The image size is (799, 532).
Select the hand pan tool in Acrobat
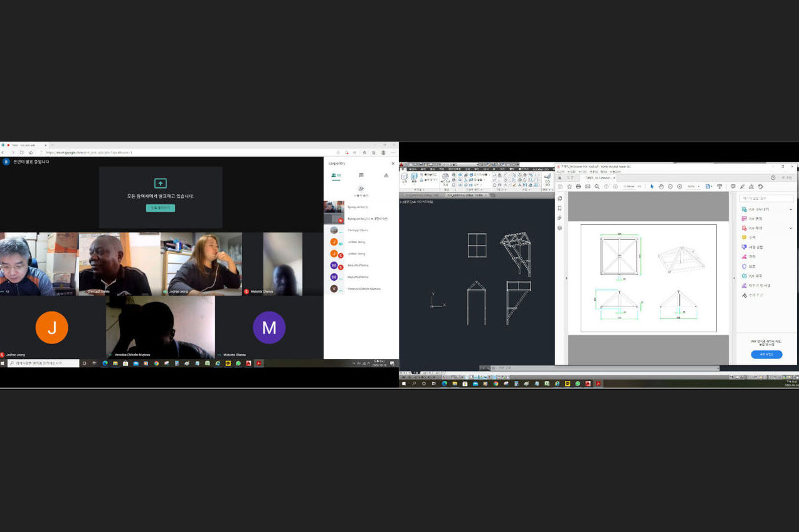coord(661,187)
